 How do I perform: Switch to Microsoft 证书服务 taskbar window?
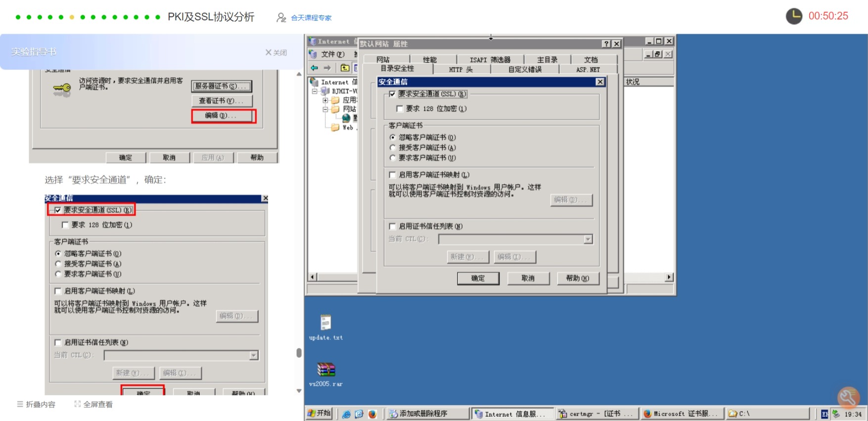(682, 414)
